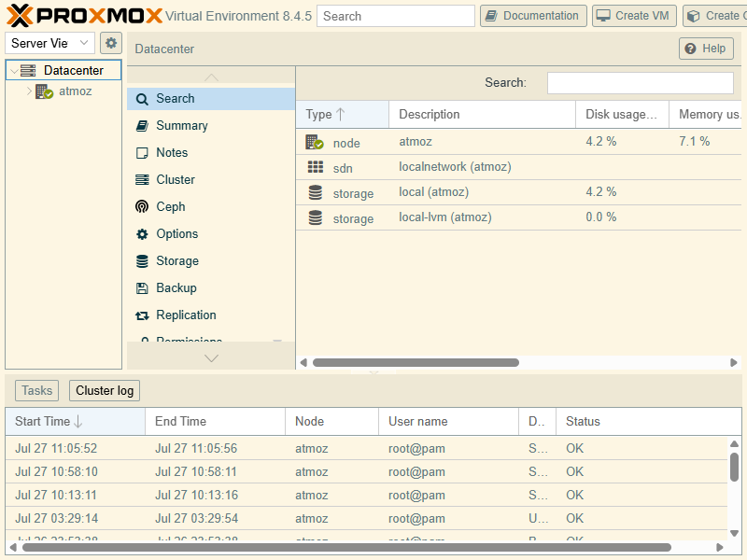Viewport: 747px width, 560px height.
Task: Click the monitor icon on Create VM
Action: [x=603, y=16]
